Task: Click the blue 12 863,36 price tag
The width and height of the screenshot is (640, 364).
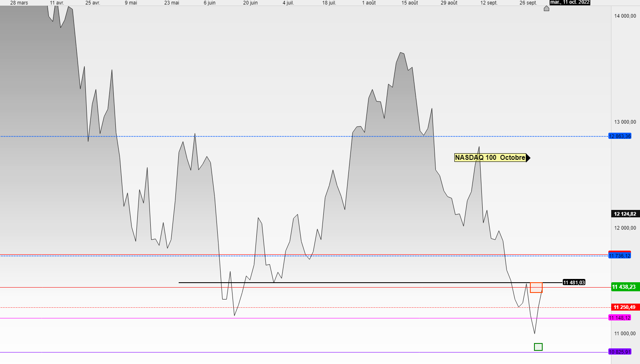Action: pyautogui.click(x=619, y=136)
